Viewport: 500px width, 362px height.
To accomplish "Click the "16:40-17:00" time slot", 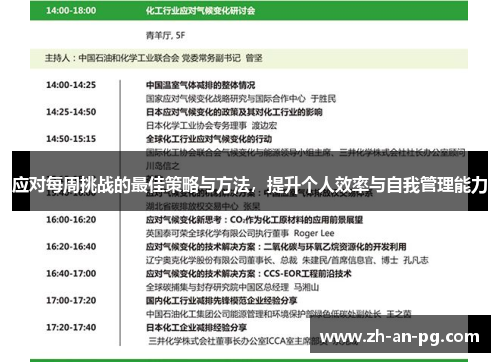I will pos(71,274).
